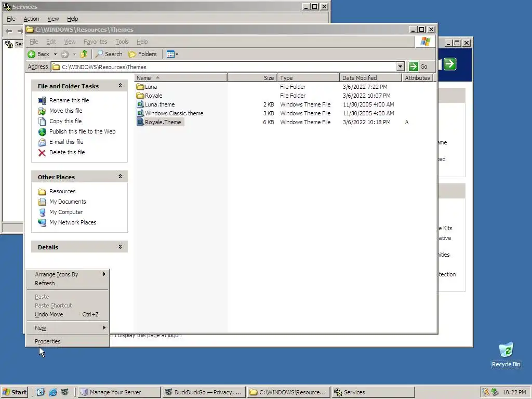Select the Windows Classic.theme file icon
The height and width of the screenshot is (399, 532).
[x=140, y=113]
